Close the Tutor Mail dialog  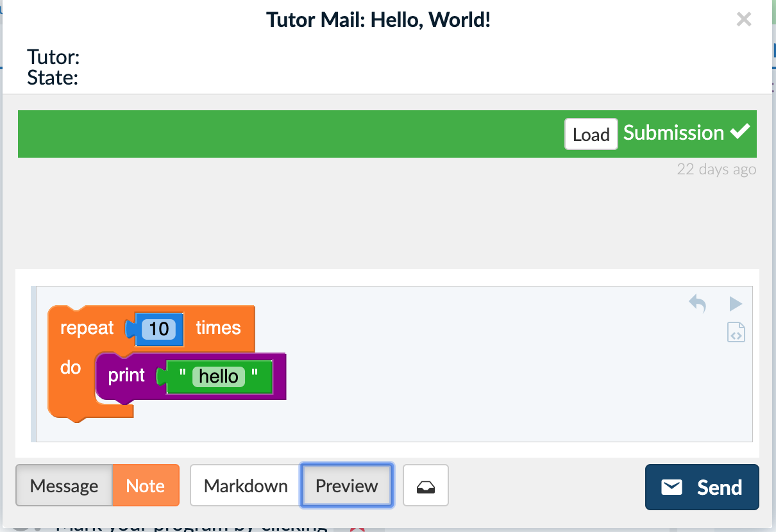[743, 19]
